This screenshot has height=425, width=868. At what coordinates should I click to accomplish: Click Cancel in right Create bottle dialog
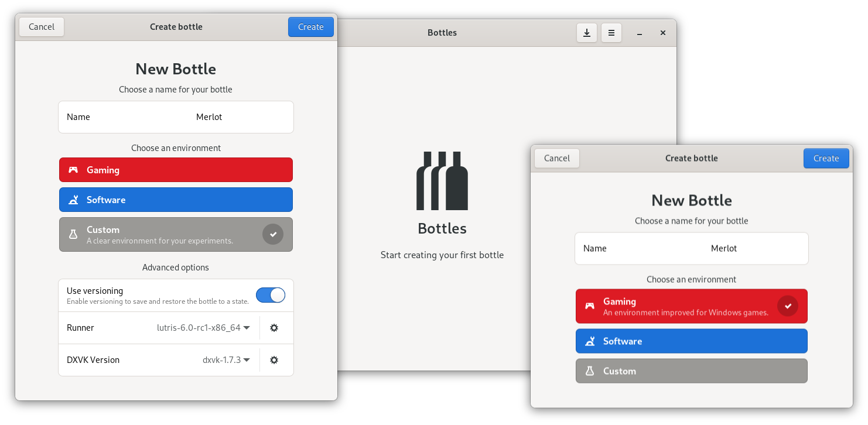[x=557, y=158]
